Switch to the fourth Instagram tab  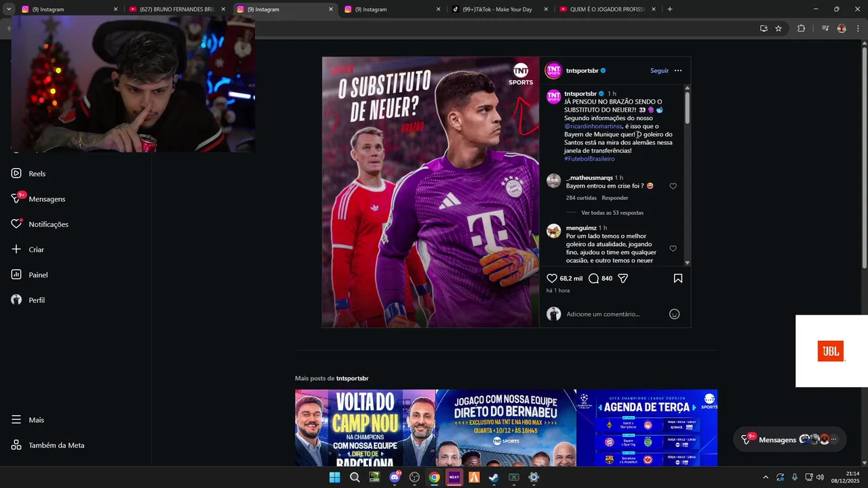coord(392,9)
